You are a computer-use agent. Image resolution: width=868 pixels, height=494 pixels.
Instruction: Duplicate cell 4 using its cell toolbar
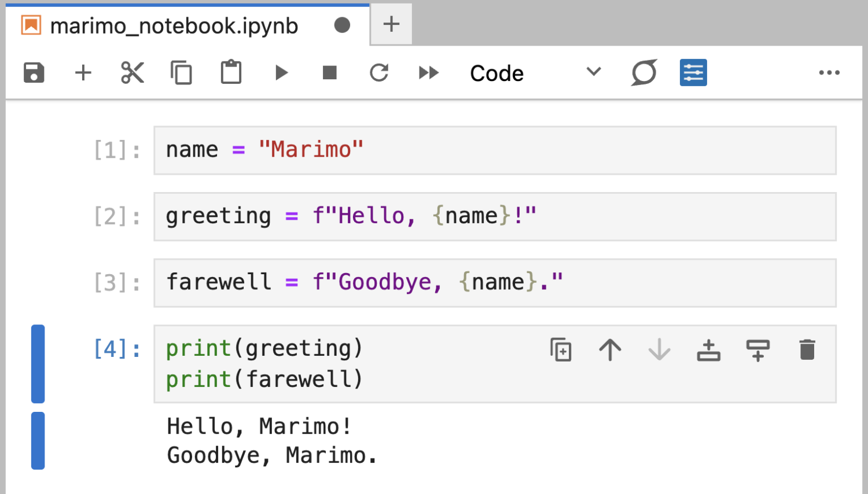coord(561,350)
